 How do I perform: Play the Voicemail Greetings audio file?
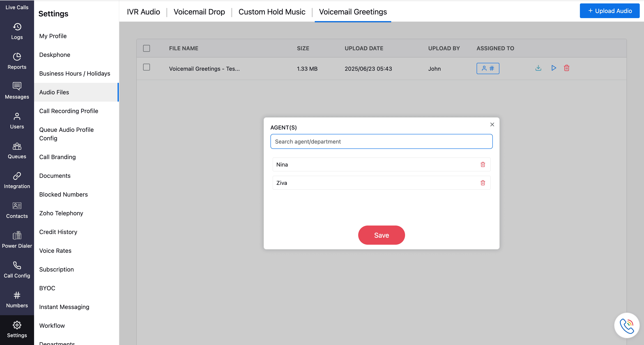click(553, 68)
